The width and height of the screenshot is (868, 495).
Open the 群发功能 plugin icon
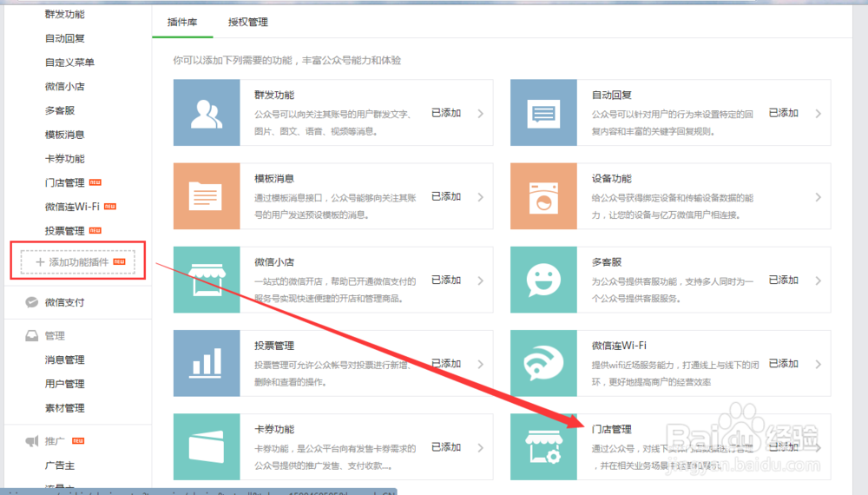(207, 112)
